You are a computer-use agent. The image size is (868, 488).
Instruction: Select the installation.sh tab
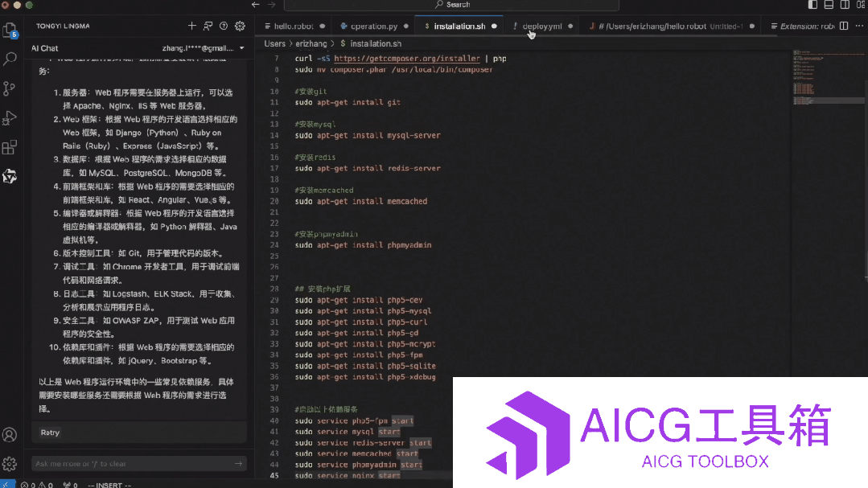459,26
